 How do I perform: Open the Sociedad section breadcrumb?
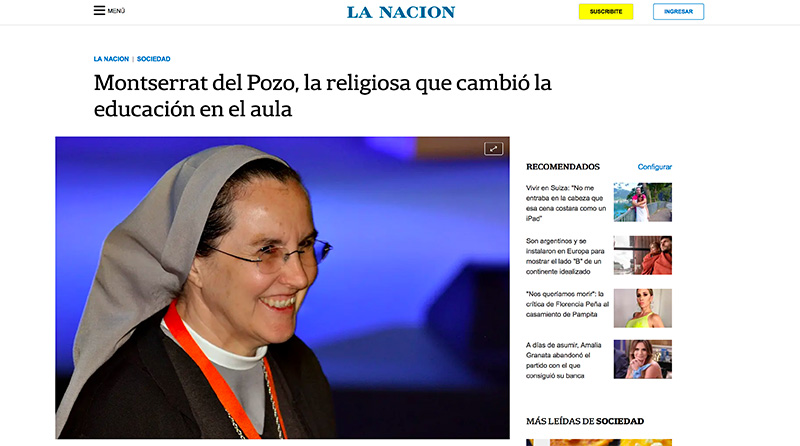(x=154, y=59)
